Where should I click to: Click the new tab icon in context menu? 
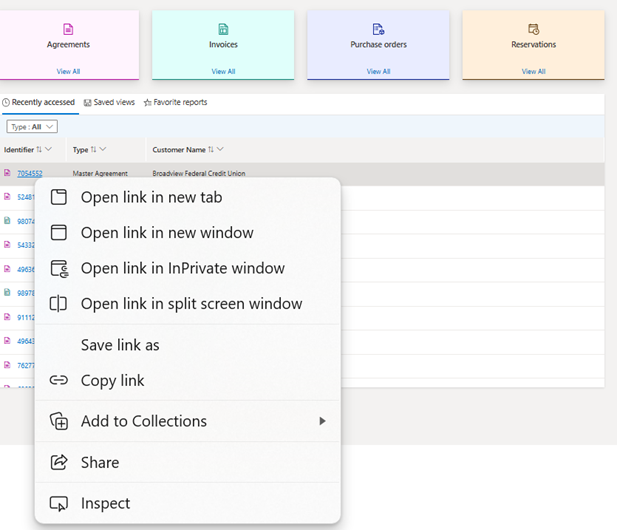[59, 197]
